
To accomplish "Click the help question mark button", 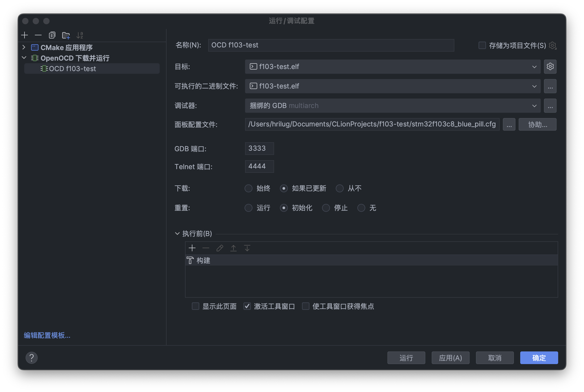I will (32, 357).
